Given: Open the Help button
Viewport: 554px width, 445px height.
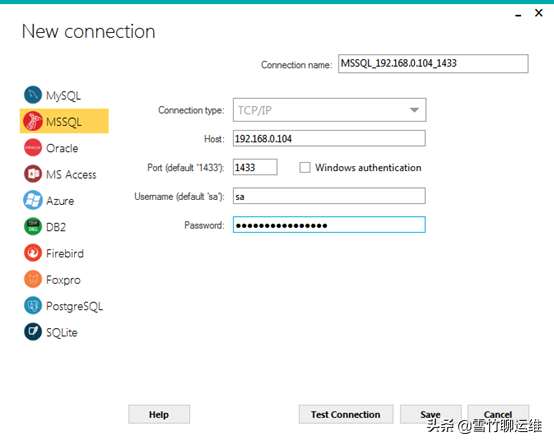Looking at the screenshot, I should coord(159,414).
